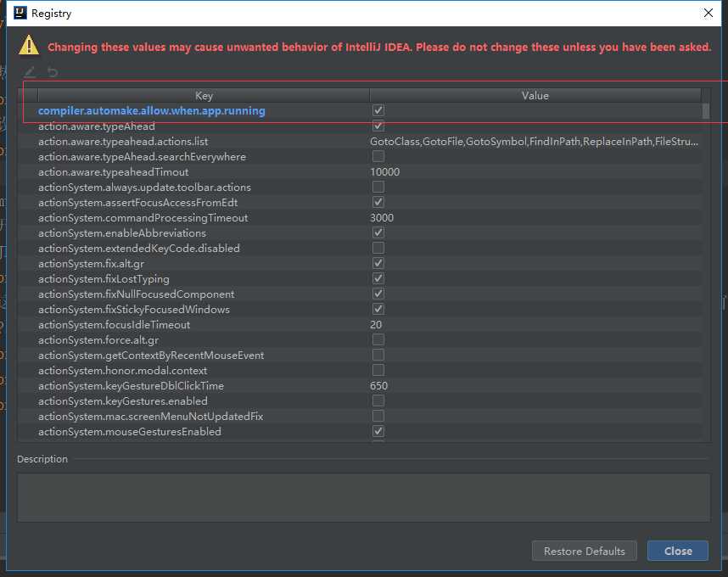Enable actionSystem.keyGestures.enabled checkbox
The height and width of the screenshot is (577, 728).
378,401
